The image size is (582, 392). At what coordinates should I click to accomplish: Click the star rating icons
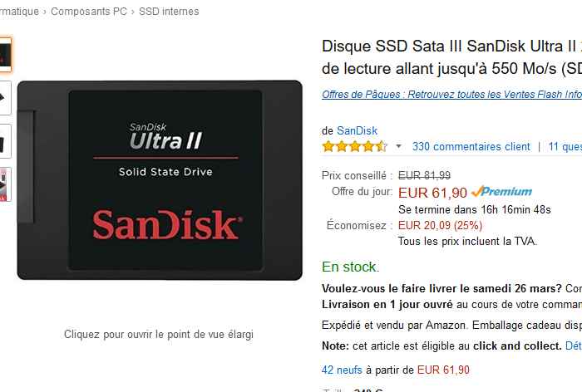click(x=354, y=146)
